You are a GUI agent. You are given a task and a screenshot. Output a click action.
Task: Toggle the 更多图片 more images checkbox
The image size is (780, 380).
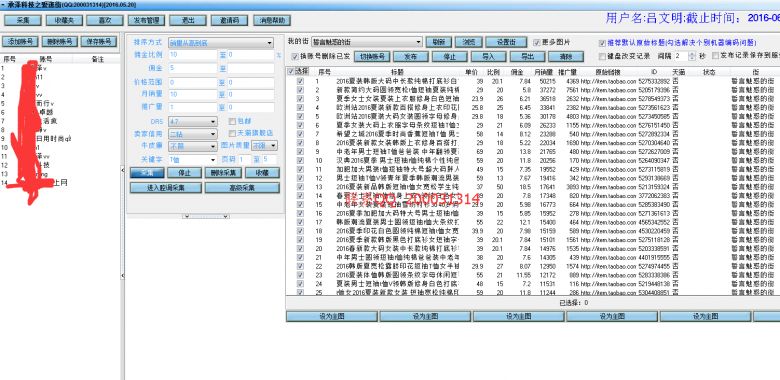537,43
